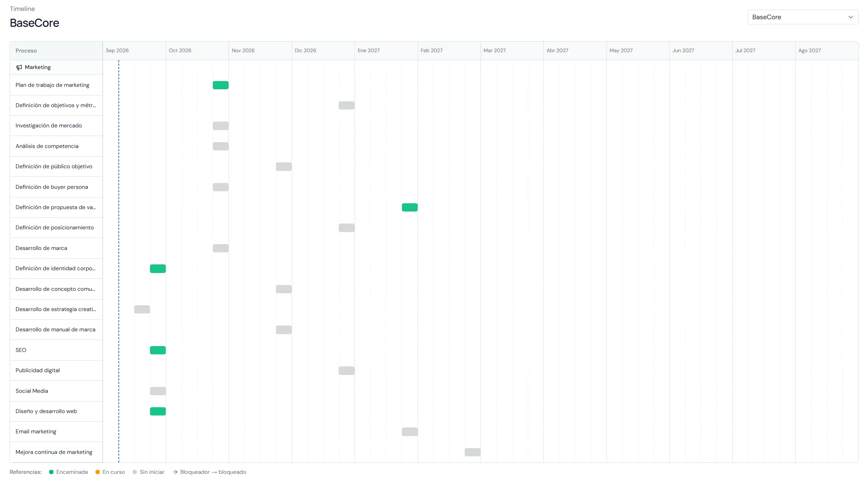Select the Definición de buyer persona label
This screenshot has height=479, width=868.
point(52,187)
